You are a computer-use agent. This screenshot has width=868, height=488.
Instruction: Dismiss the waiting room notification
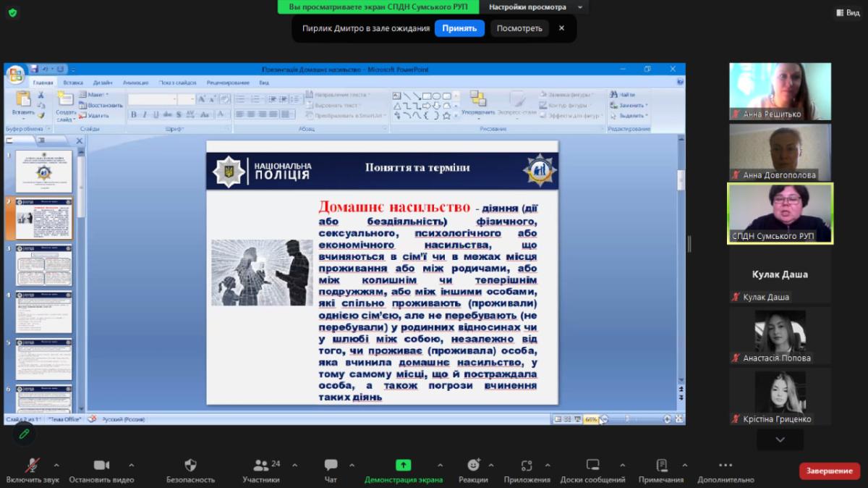[x=561, y=28]
